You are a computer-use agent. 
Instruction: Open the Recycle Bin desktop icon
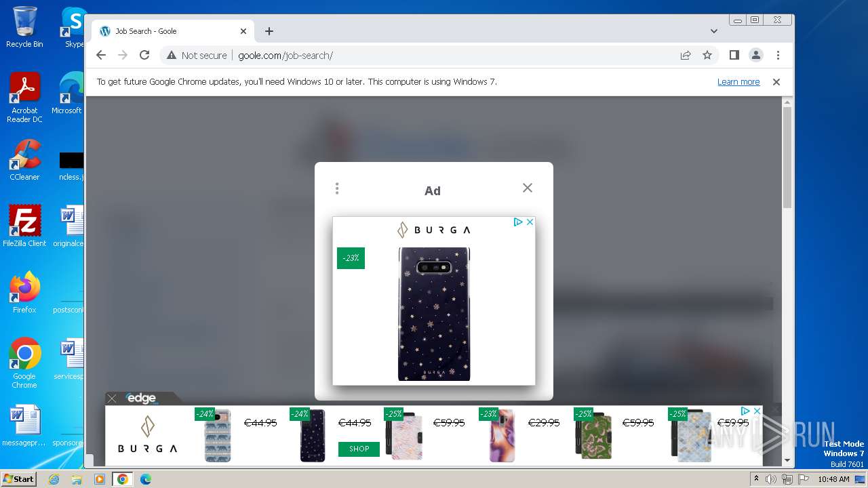click(x=24, y=27)
